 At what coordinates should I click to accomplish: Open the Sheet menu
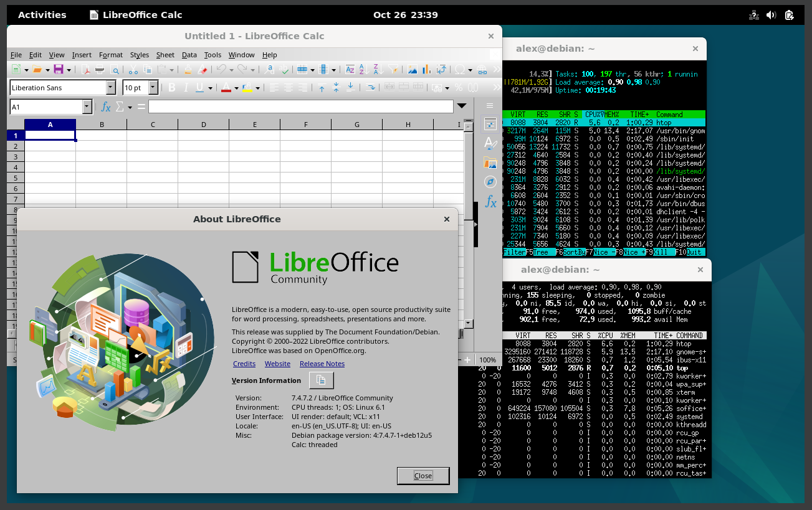pyautogui.click(x=165, y=55)
